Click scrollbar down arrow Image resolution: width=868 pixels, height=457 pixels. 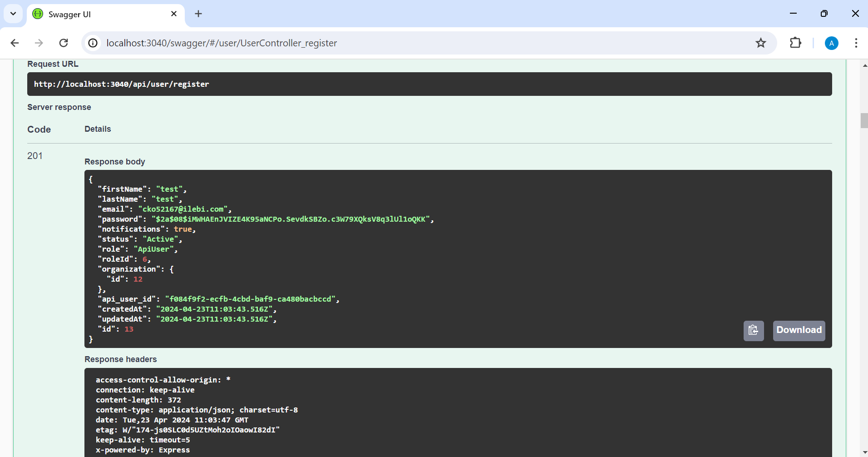click(864, 452)
